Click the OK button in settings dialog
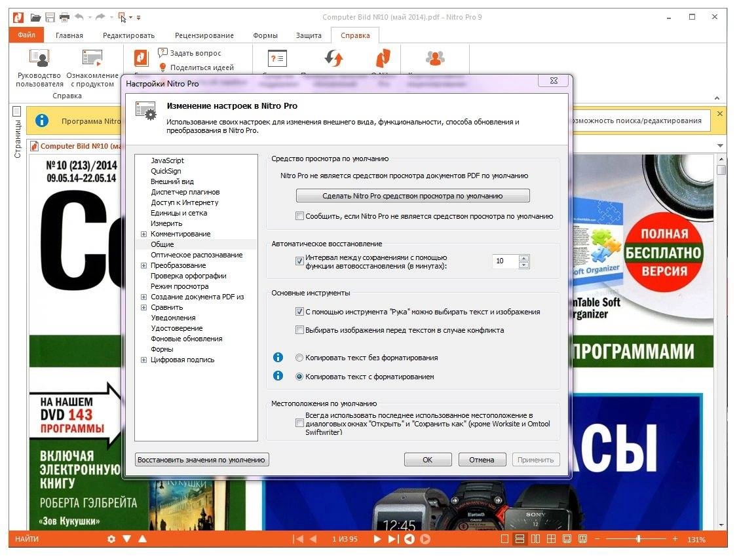739x560 pixels. click(428, 460)
